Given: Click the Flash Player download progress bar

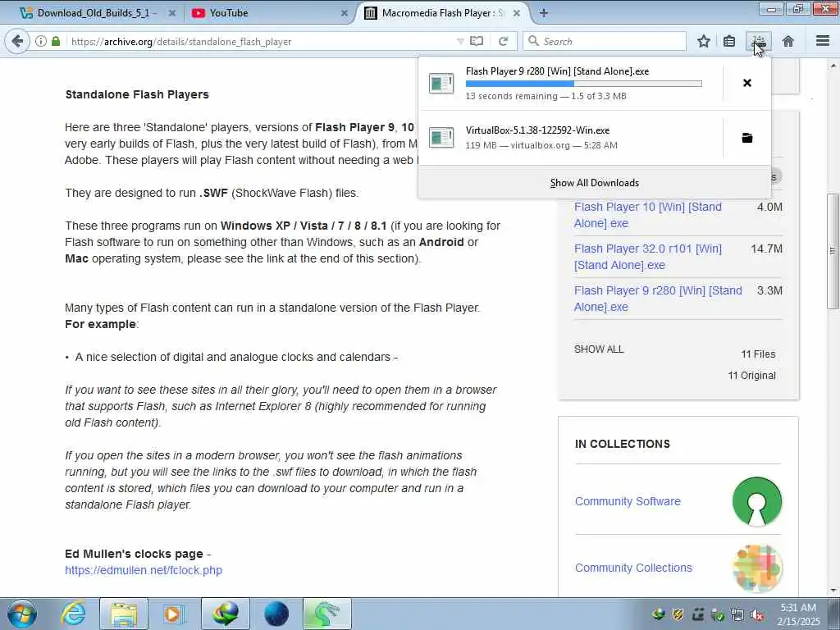Looking at the screenshot, I should tap(583, 84).
